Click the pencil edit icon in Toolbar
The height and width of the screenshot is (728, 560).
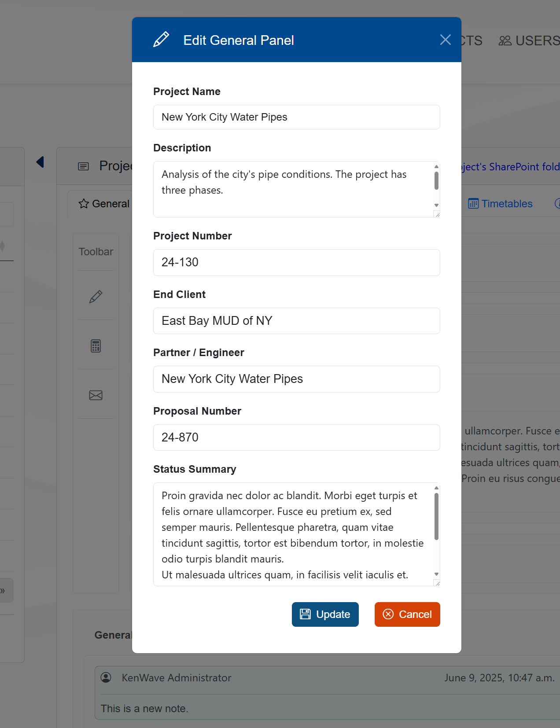coord(96,297)
